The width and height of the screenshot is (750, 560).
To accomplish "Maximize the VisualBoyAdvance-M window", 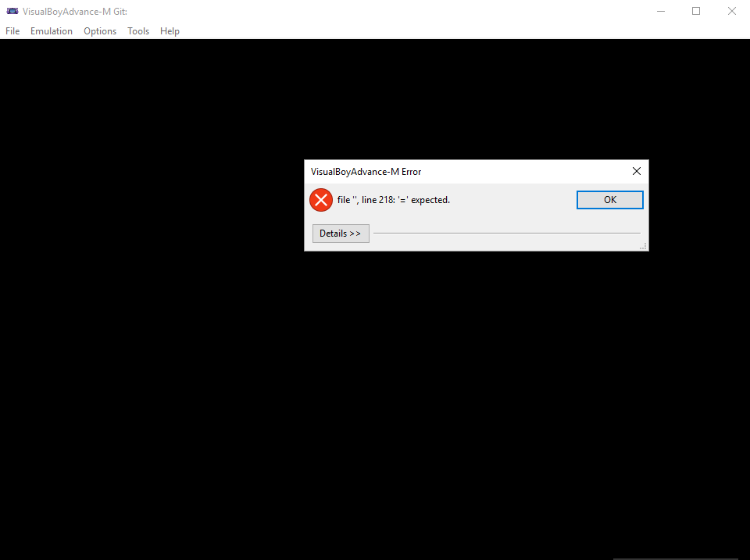I will click(x=696, y=11).
